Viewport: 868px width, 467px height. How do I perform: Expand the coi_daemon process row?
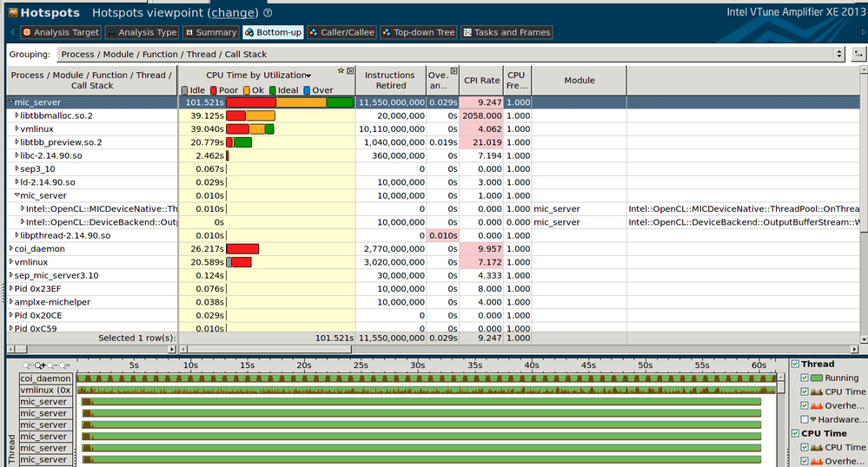tap(11, 248)
